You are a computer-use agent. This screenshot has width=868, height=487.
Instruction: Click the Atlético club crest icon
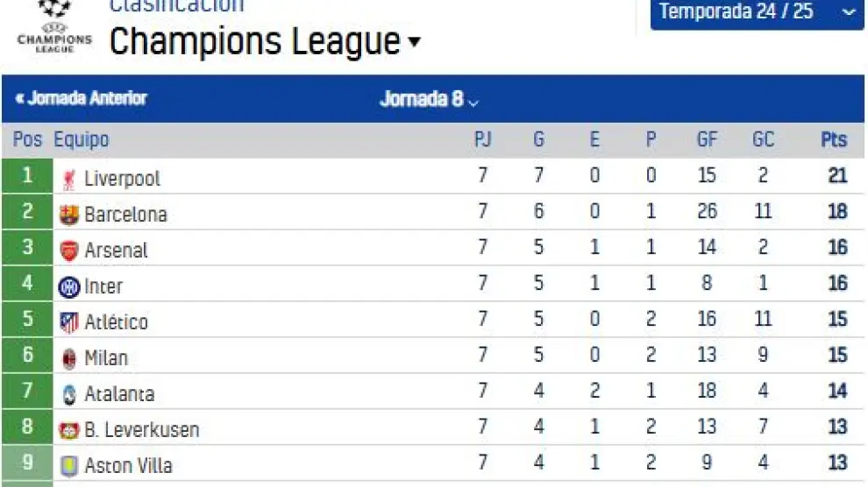click(x=69, y=322)
